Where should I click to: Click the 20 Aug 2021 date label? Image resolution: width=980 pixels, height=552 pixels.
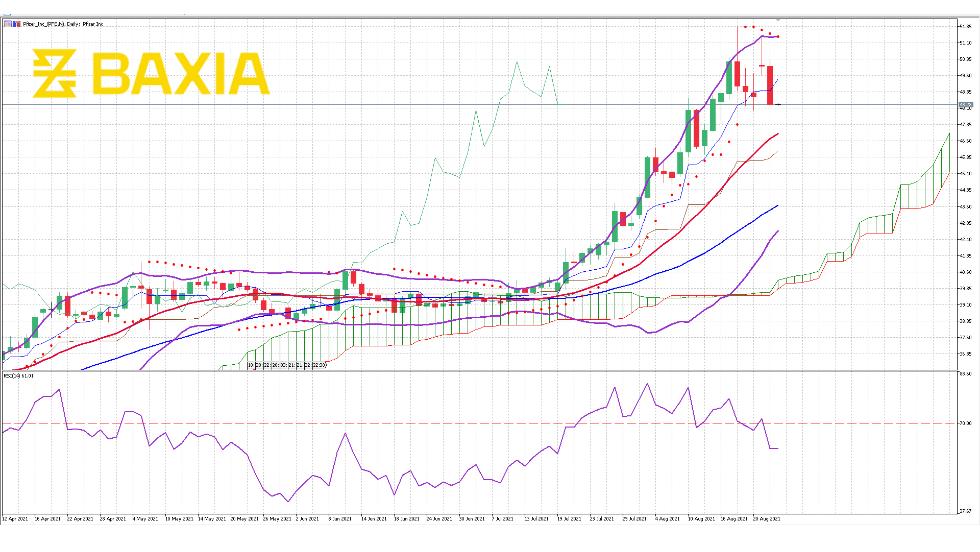[766, 519]
